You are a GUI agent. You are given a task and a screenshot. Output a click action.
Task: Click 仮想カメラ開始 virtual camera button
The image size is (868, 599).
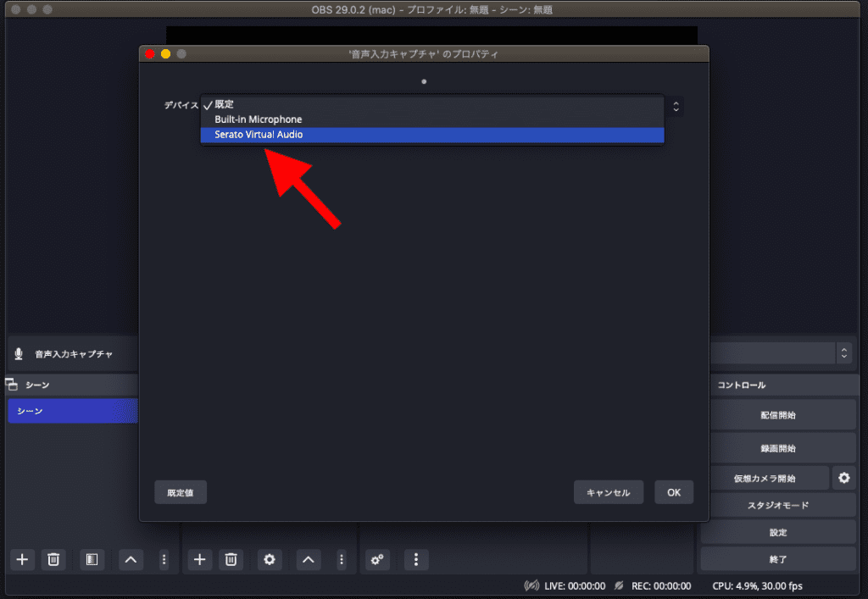coord(765,479)
